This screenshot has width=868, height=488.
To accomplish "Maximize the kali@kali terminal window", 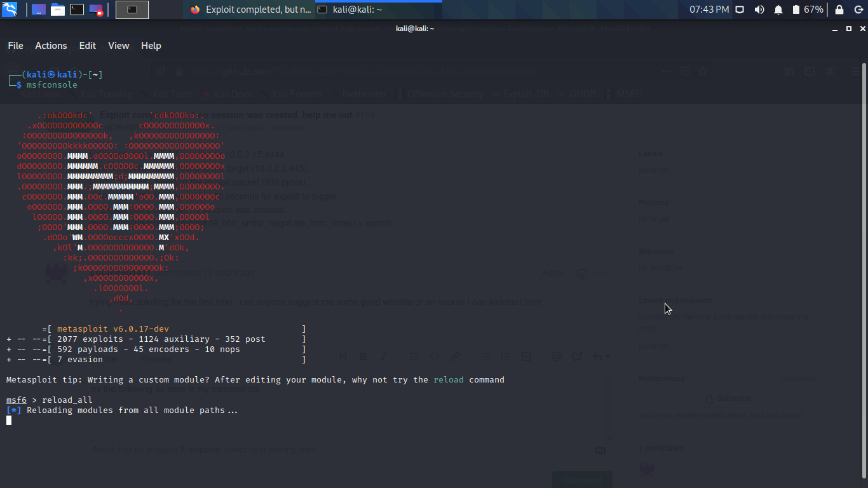I will [x=849, y=29].
